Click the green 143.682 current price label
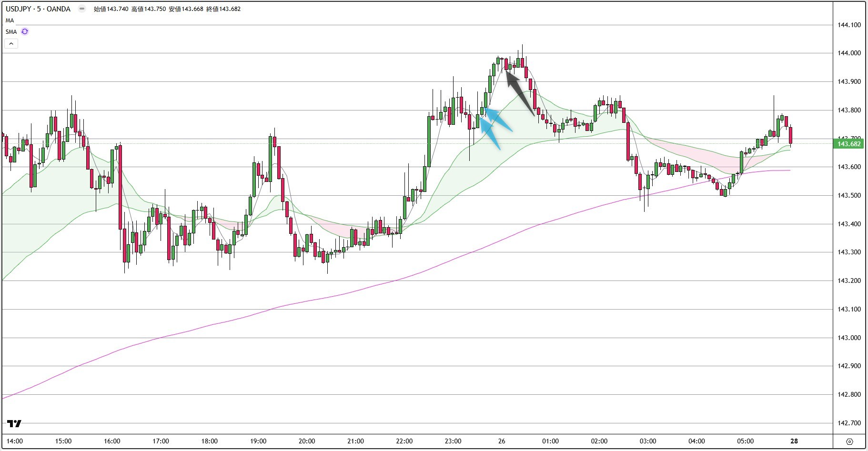This screenshot has width=868, height=451. tap(849, 144)
